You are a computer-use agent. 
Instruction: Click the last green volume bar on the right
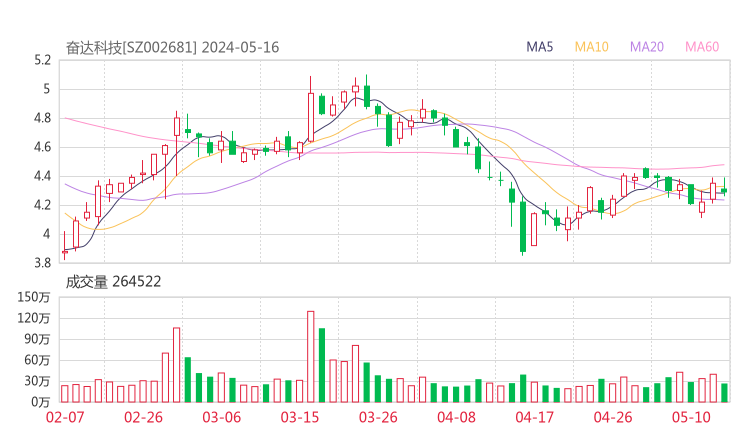pyautogui.click(x=724, y=393)
